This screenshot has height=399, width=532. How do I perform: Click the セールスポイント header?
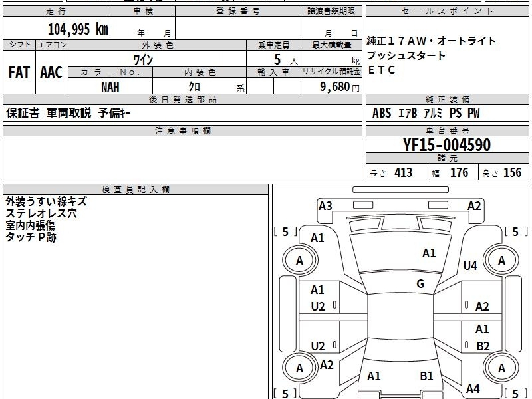pos(447,11)
